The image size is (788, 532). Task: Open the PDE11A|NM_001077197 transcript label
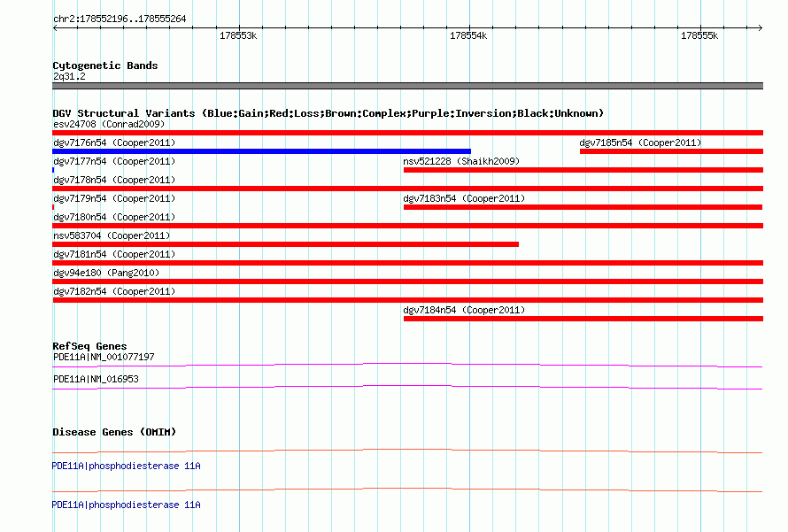point(104,358)
